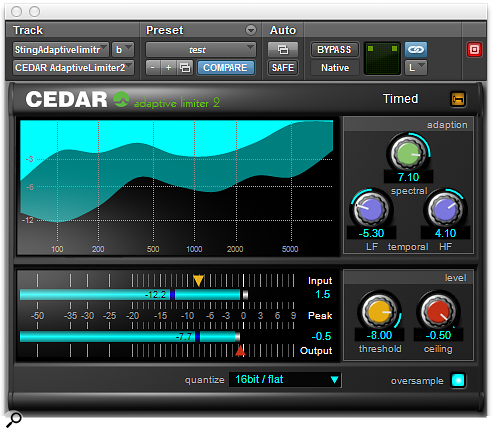
Task: Click the yellow threshold knob
Action: pyautogui.click(x=379, y=312)
